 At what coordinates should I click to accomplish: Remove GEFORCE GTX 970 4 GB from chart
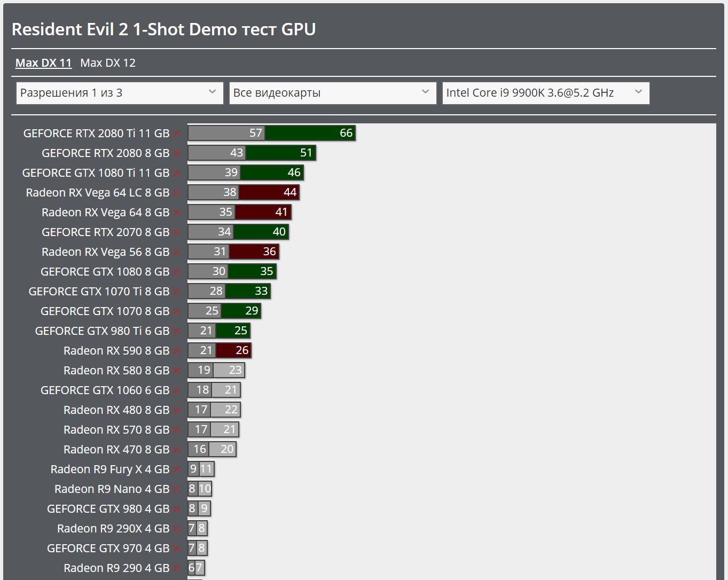177,549
